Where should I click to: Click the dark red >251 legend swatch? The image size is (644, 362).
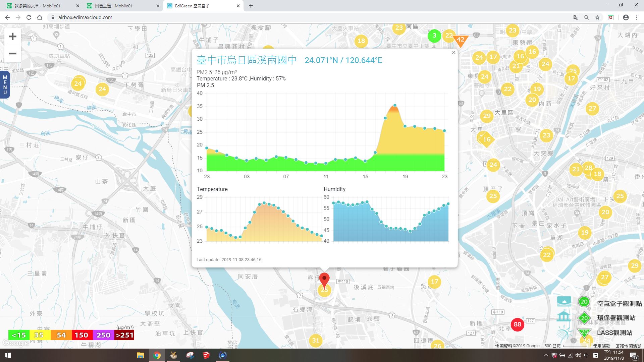point(124,335)
